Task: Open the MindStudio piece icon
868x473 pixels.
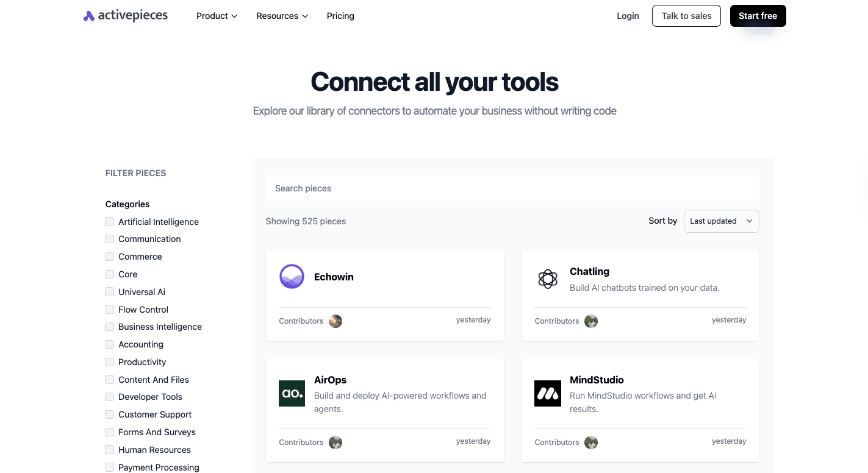Action: pyautogui.click(x=548, y=393)
